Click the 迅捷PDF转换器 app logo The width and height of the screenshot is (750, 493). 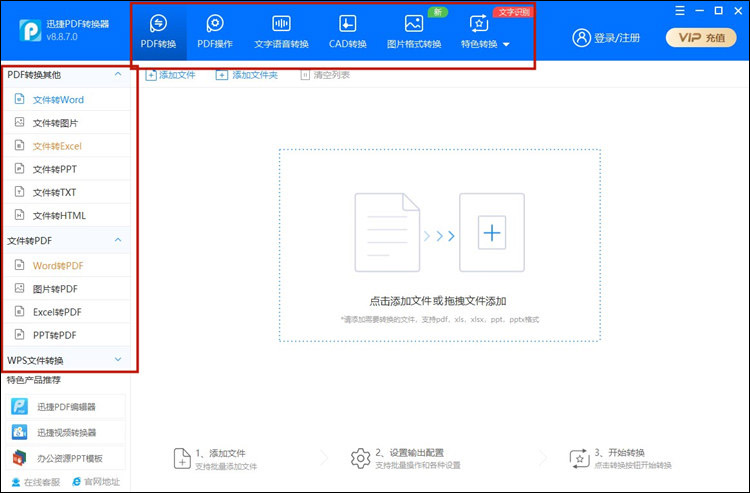click(30, 30)
